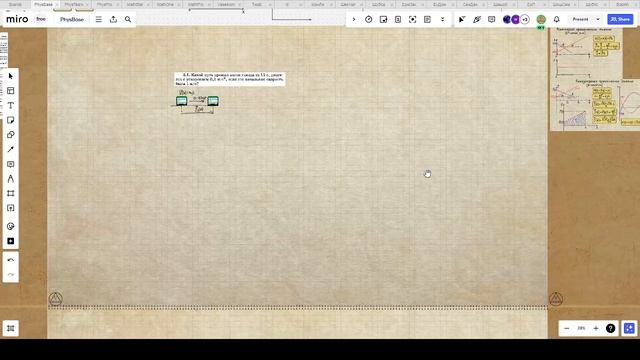Select the left green cart drawing
The width and height of the screenshot is (640, 360).
point(182,100)
